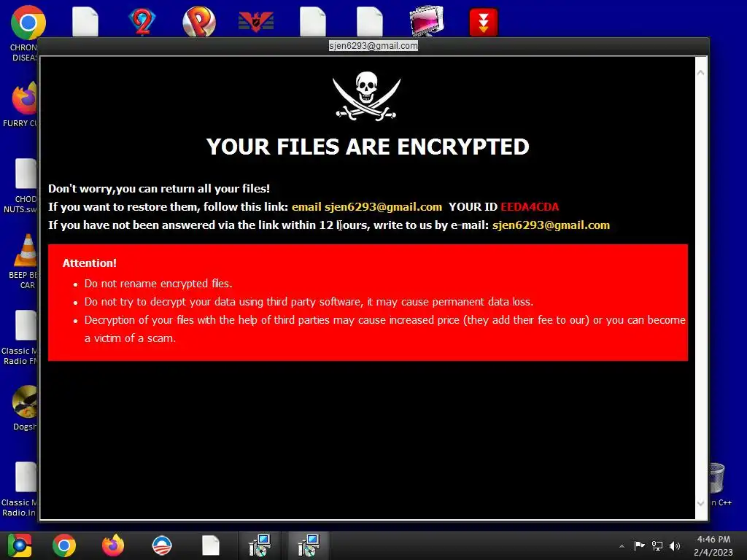Launch the VLC cone BEEP desktop icon

pyautogui.click(x=26, y=251)
